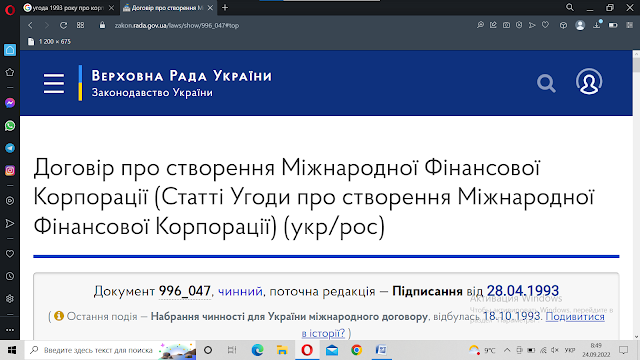Close the 'Договір про створення' tab
Viewport: 640px width, 360px height.
[210, 8]
